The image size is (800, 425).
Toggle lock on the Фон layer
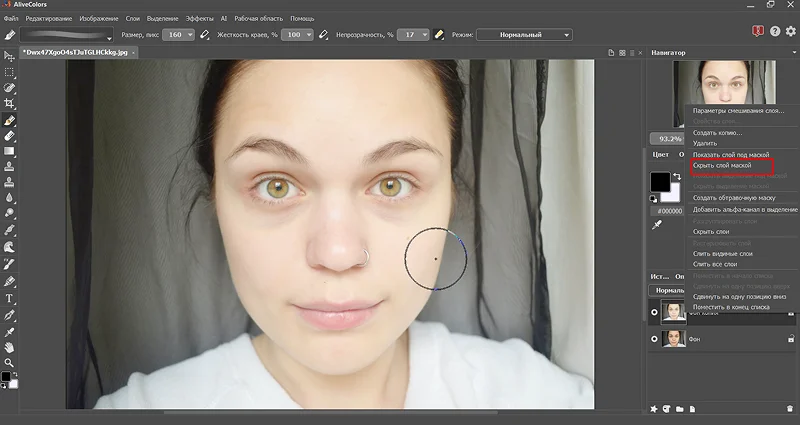point(791,339)
